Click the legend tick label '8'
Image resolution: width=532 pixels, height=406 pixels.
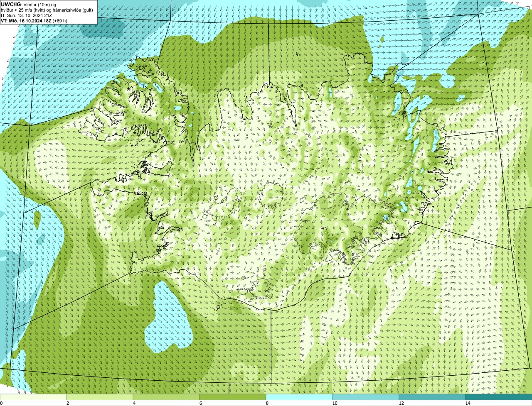267,403
